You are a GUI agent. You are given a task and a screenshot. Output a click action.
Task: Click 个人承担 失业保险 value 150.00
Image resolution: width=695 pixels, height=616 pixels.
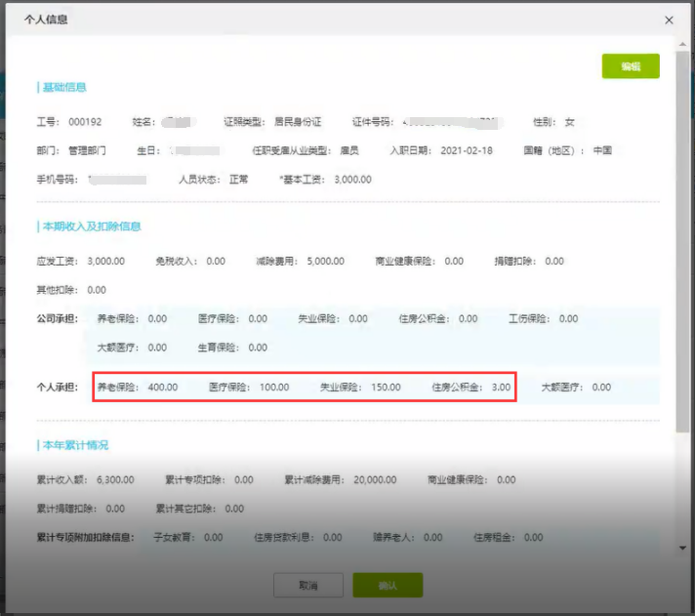point(386,388)
